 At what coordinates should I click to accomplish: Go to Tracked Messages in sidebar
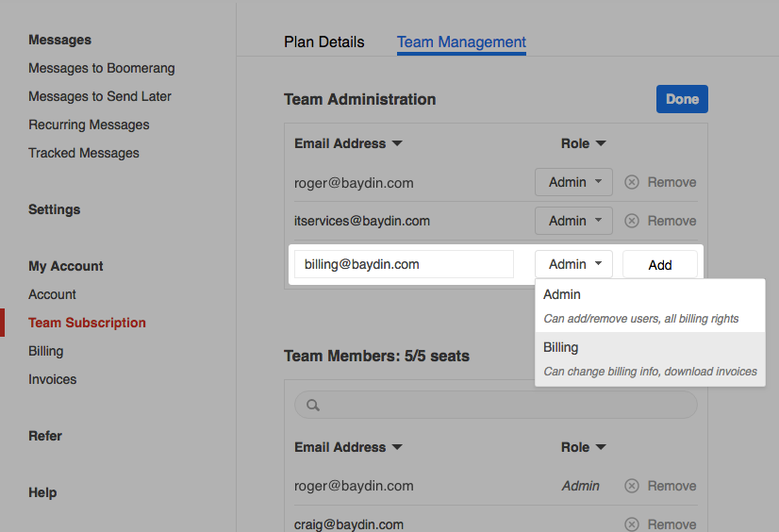point(84,153)
